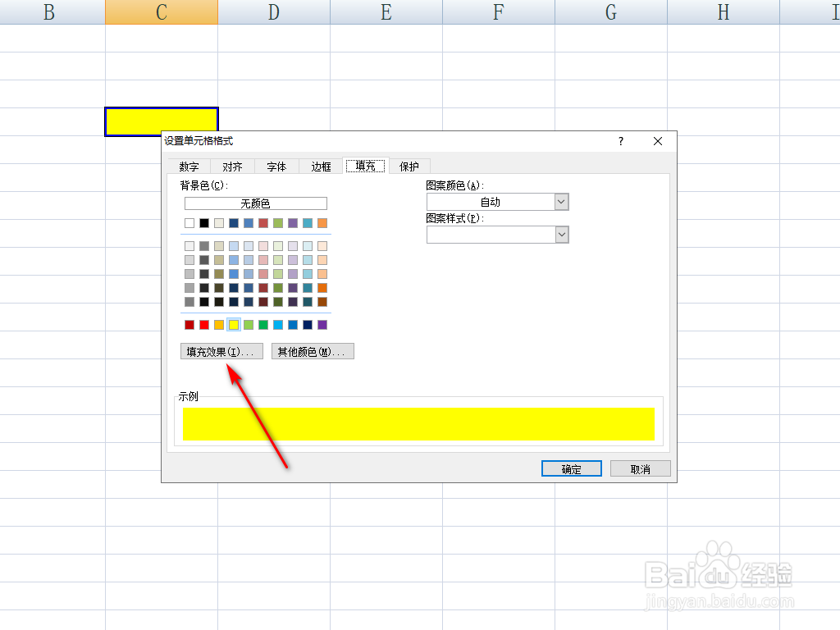Open the 字体 tab
The image size is (840, 630).
pyautogui.click(x=277, y=167)
